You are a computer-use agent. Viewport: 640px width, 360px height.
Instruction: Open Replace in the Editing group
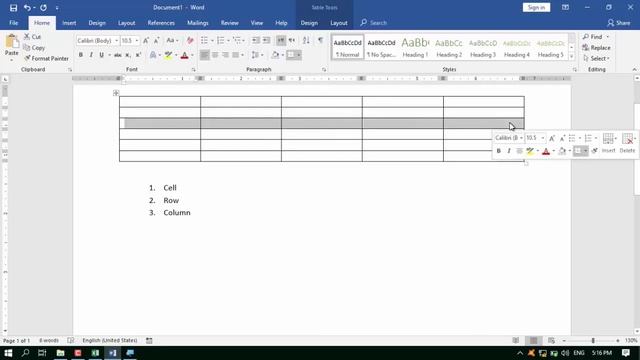[597, 48]
